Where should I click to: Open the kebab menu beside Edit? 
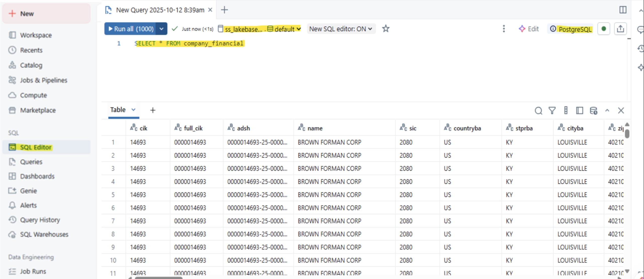(x=504, y=29)
